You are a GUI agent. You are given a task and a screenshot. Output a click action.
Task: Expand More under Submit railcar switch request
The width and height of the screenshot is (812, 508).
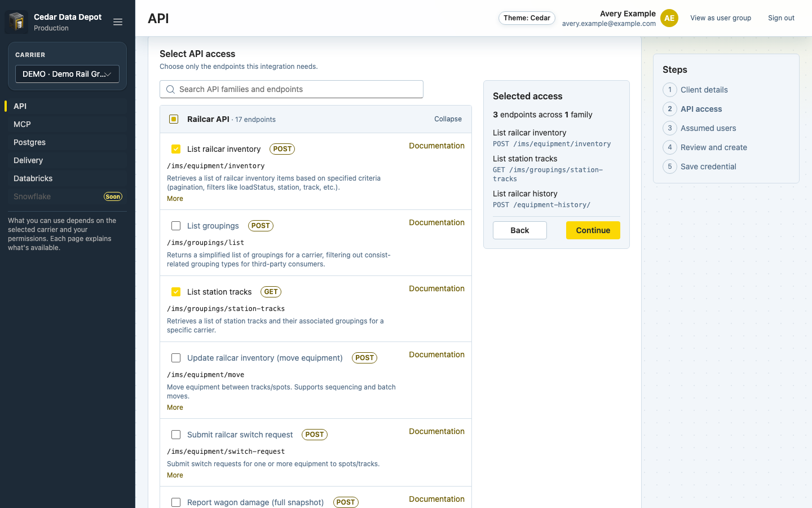tap(175, 475)
